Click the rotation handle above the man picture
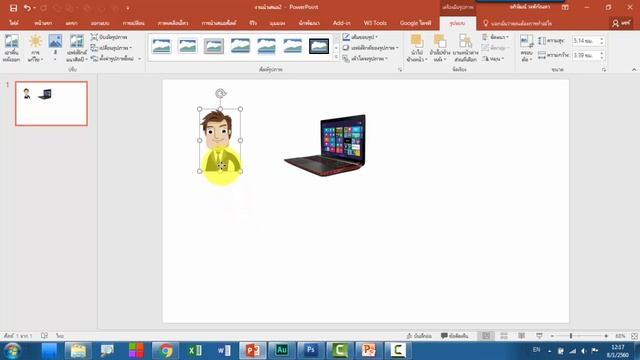The height and width of the screenshot is (360, 640). [x=220, y=93]
